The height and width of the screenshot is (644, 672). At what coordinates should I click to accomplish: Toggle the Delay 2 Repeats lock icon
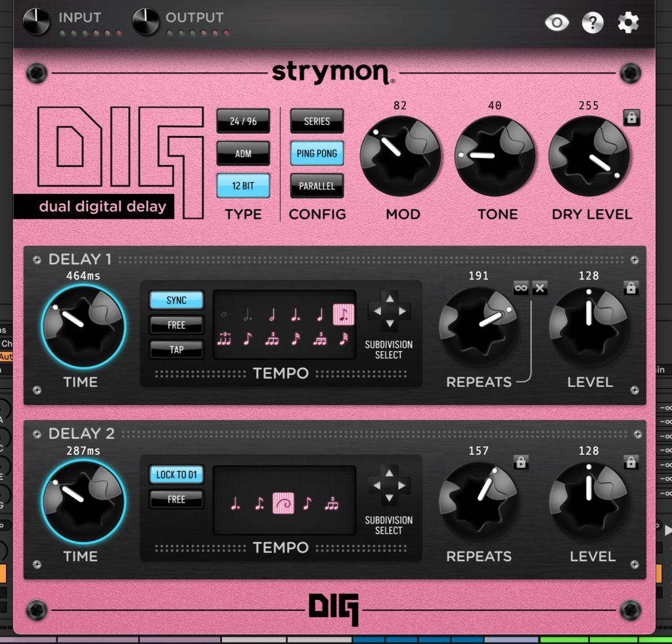pos(521,463)
